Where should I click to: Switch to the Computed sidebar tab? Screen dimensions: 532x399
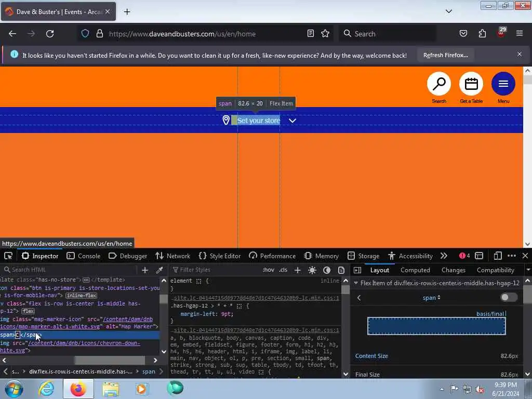[x=415, y=270]
